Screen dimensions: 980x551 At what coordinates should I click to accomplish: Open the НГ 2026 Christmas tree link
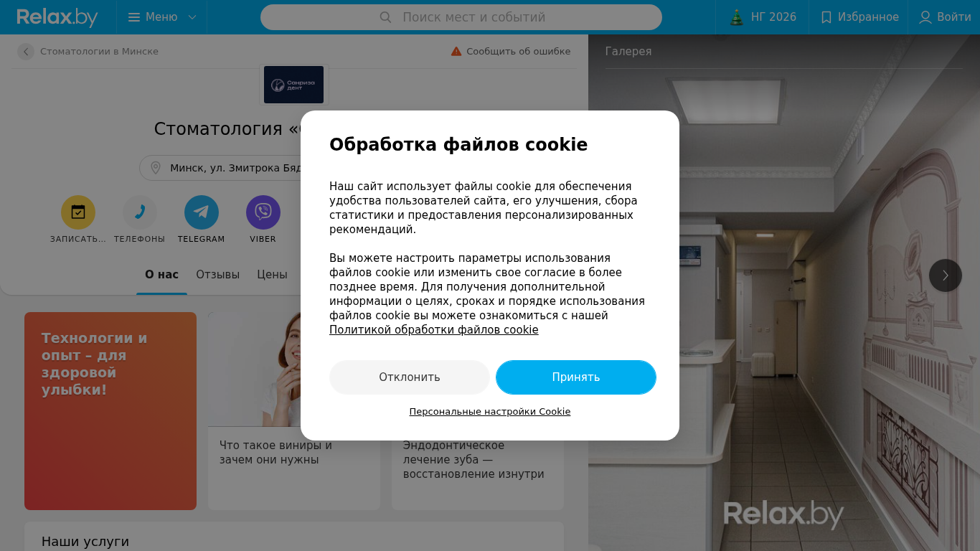(737, 17)
